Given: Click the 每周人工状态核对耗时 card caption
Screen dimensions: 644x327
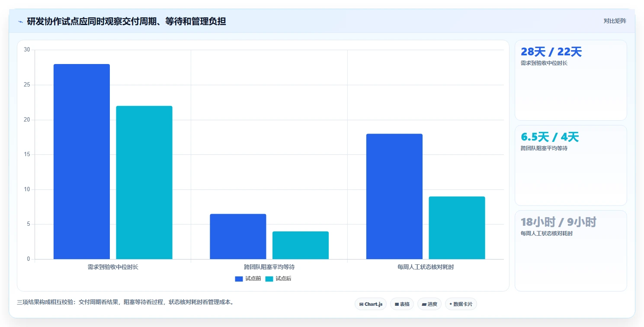Looking at the screenshot, I should [547, 234].
